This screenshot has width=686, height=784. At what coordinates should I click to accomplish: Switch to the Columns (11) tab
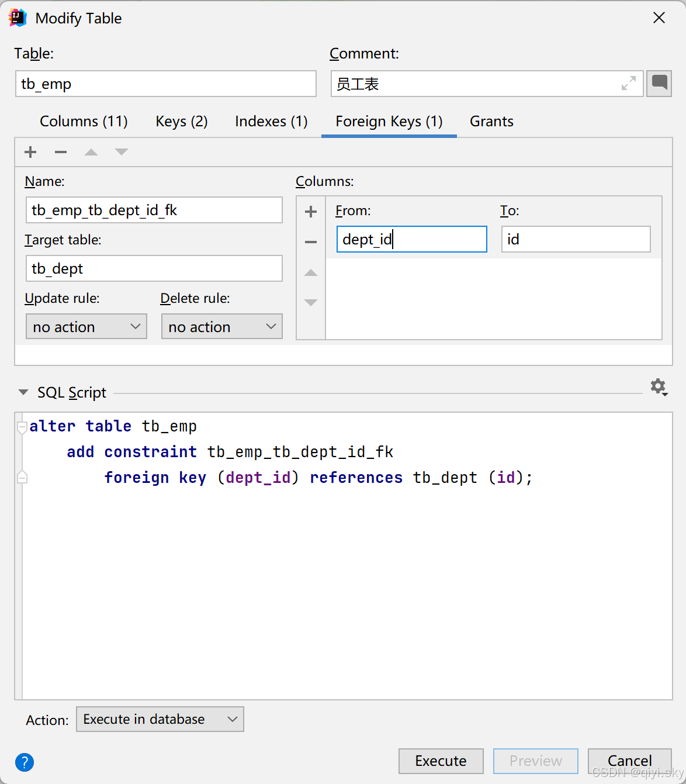click(84, 121)
